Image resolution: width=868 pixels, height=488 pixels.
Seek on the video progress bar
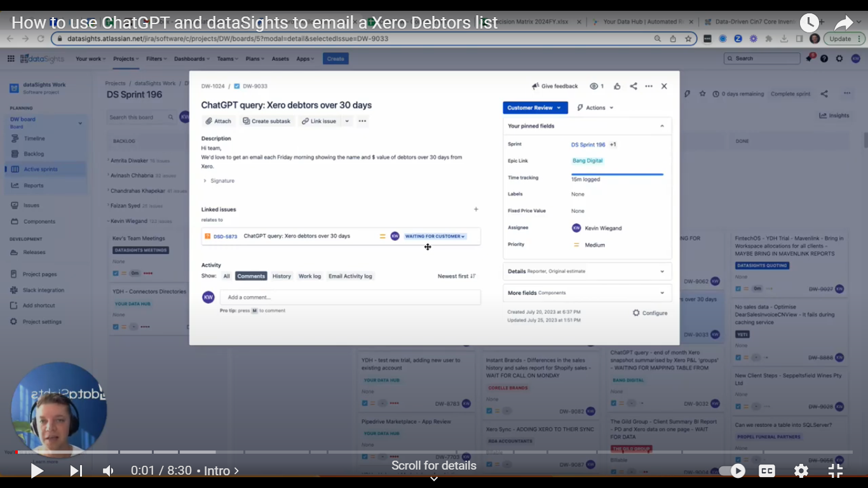(434, 452)
